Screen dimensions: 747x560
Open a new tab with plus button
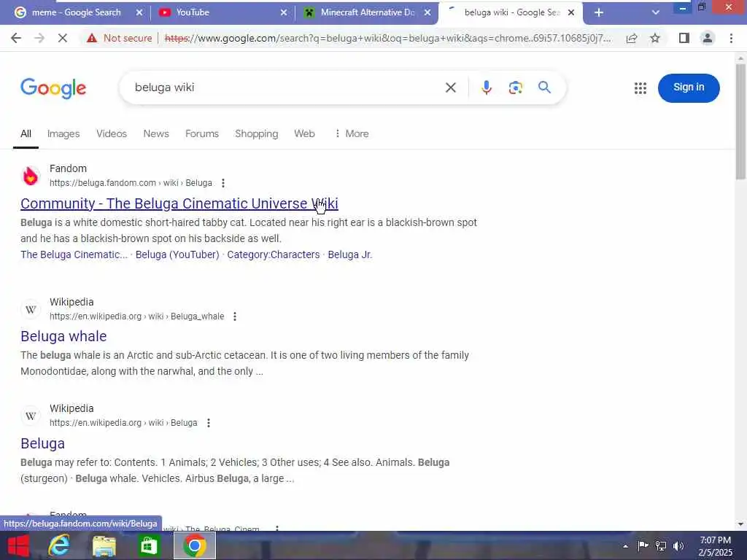(x=599, y=13)
